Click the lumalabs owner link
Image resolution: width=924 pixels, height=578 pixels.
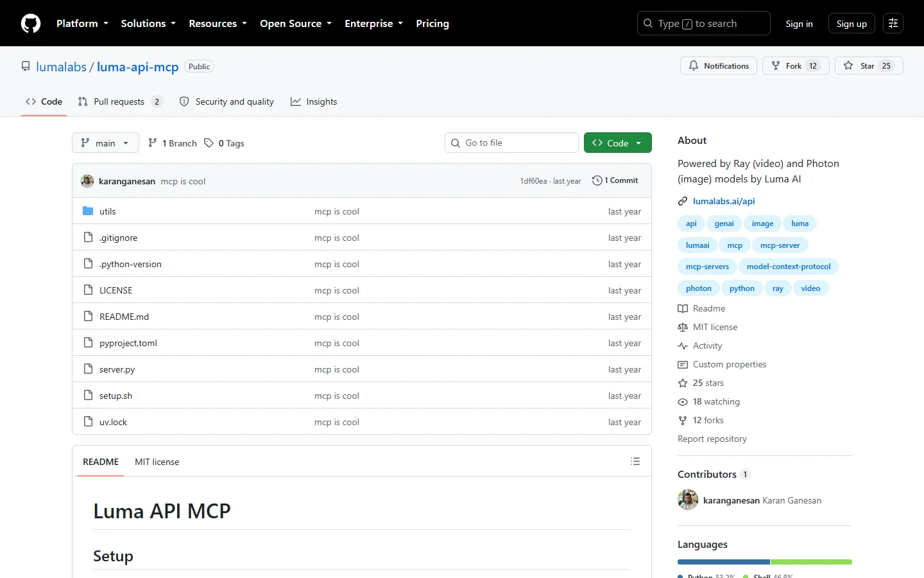coord(61,67)
